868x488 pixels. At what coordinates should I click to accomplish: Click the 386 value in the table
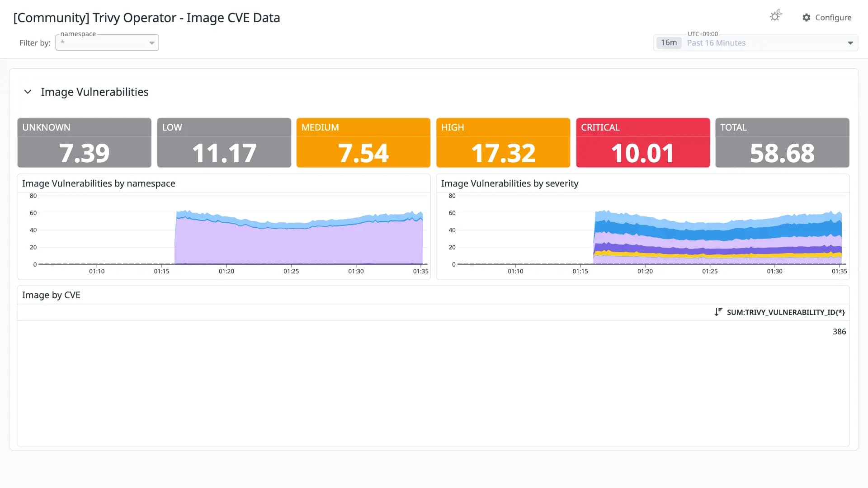tap(839, 332)
